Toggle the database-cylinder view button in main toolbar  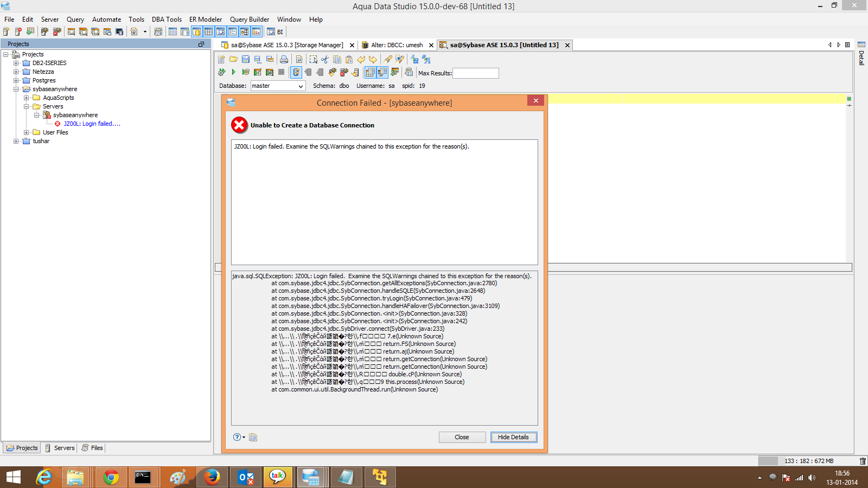[x=196, y=32]
